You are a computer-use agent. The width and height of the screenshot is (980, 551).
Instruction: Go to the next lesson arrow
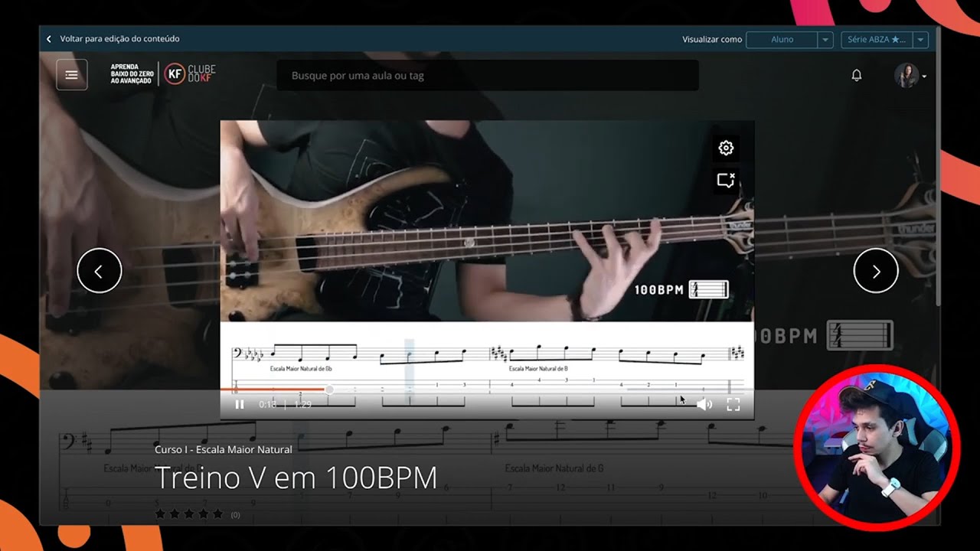(x=876, y=271)
